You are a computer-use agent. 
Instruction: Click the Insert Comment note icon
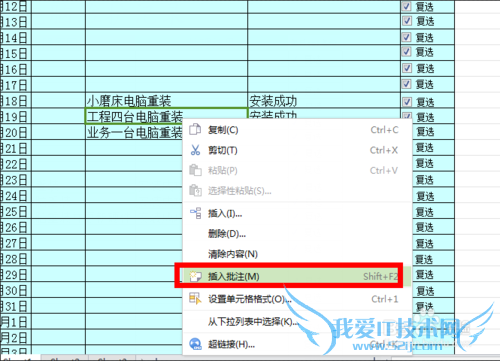pyautogui.click(x=195, y=276)
